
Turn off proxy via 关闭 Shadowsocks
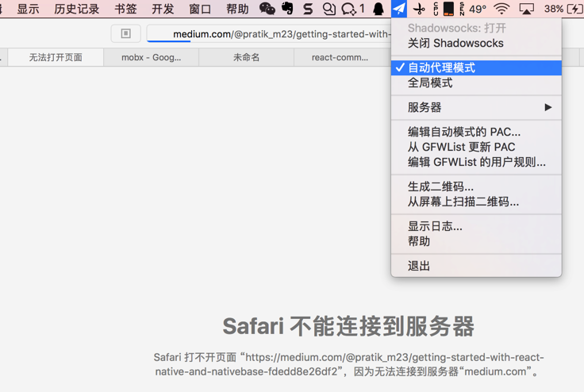point(476,43)
